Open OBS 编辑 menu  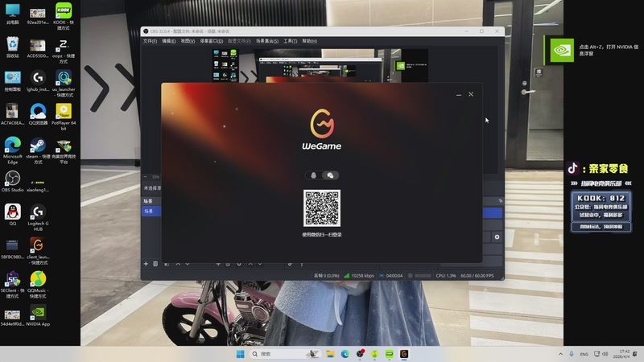[169, 41]
